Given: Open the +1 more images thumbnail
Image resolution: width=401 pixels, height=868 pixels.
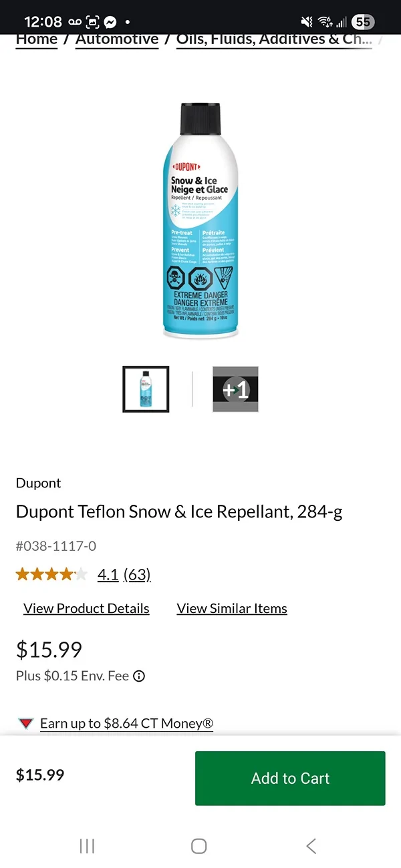Looking at the screenshot, I should [235, 389].
